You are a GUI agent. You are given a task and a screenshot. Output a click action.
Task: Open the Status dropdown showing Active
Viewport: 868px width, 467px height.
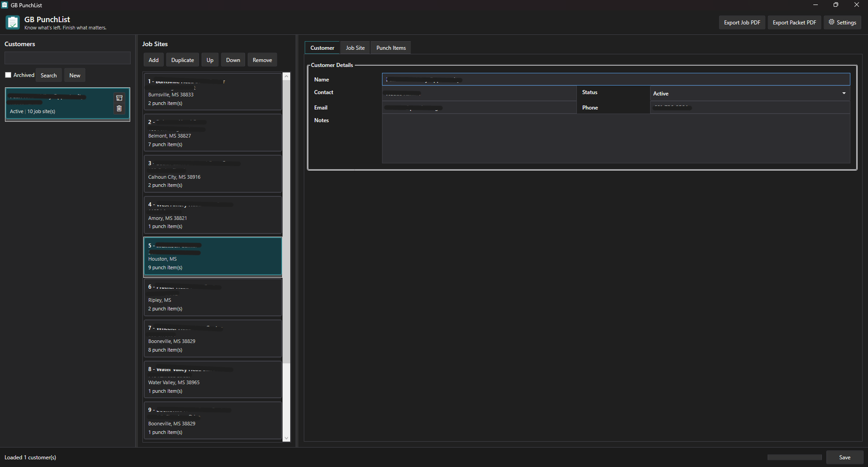750,93
